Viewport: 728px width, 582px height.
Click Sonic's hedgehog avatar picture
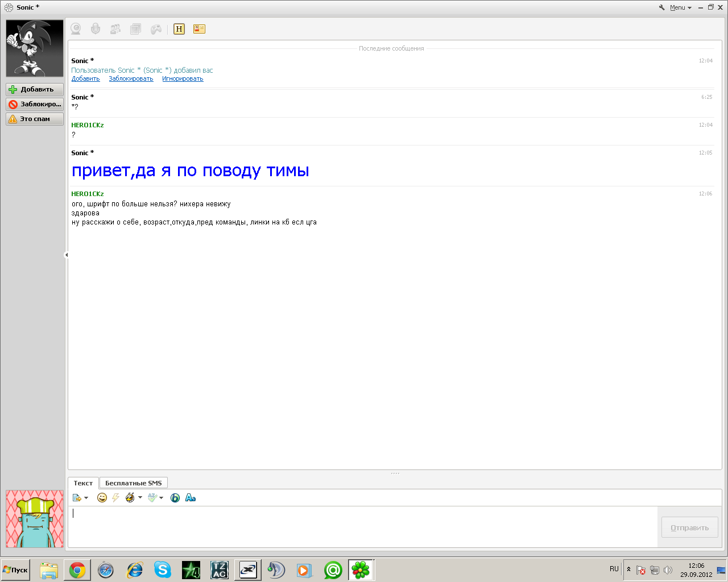point(35,48)
